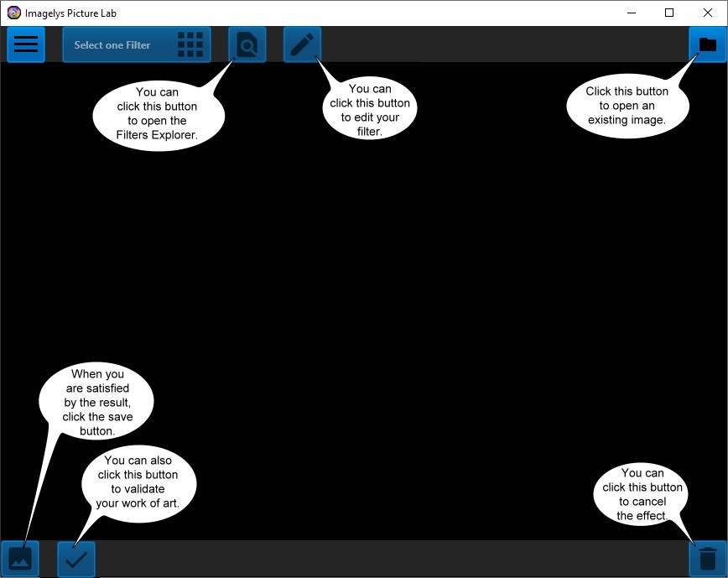
Task: Click the Imagelys Picture Lab title bar icon
Action: pos(13,13)
